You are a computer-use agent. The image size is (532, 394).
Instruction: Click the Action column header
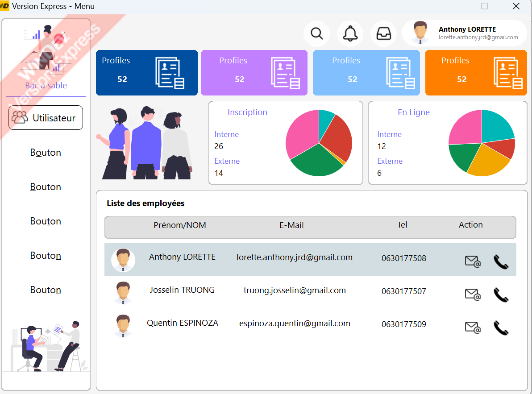coord(470,225)
